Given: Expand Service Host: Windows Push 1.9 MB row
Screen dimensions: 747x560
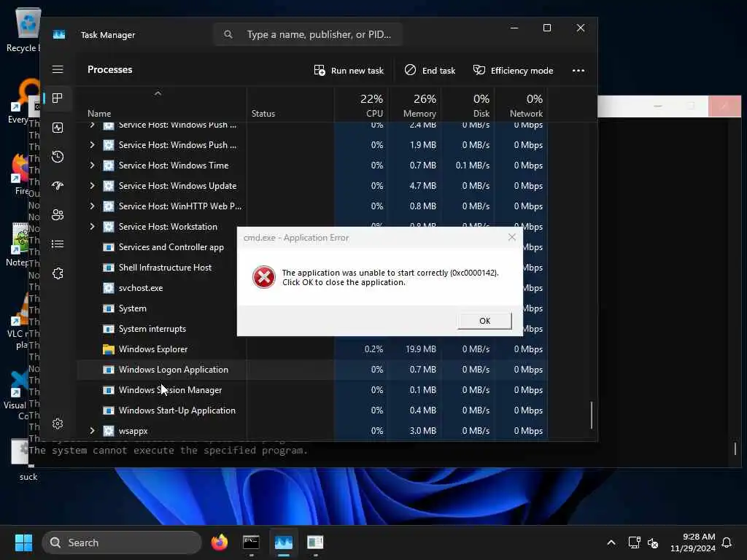Looking at the screenshot, I should point(92,145).
